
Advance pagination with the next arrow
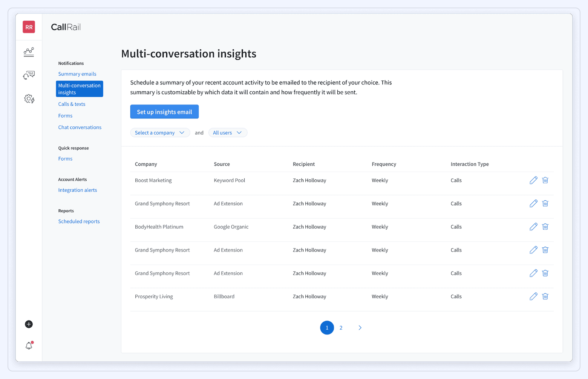pyautogui.click(x=360, y=327)
